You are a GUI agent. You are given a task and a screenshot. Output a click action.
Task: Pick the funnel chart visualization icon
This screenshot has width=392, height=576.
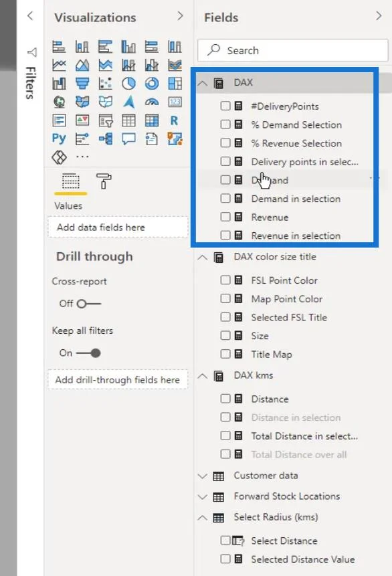tap(82, 84)
